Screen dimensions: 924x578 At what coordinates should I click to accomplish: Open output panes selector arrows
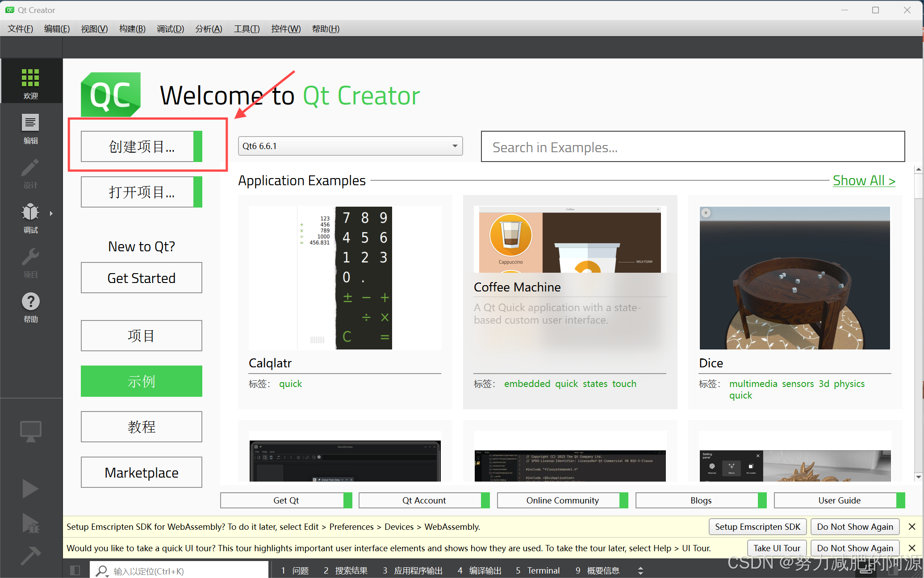click(x=640, y=570)
